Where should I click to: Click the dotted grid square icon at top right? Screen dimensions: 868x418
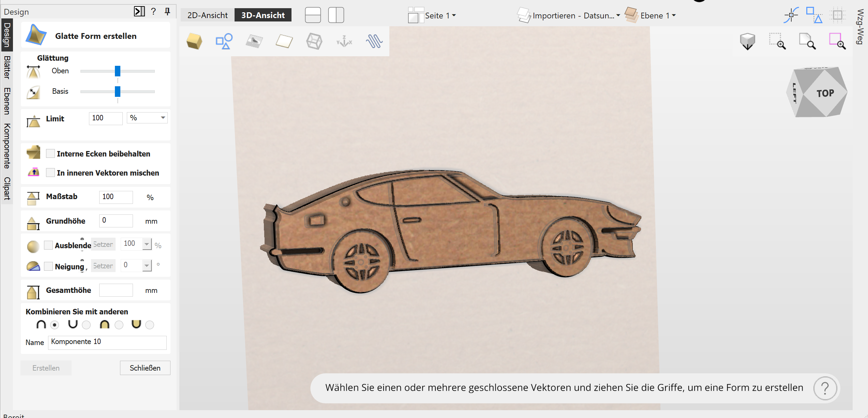pyautogui.click(x=837, y=15)
